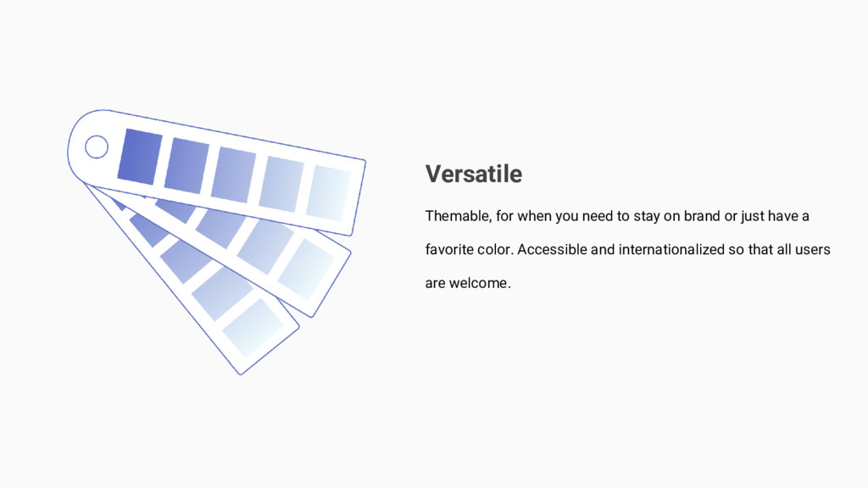Select second-lightest swatch on the middle card

point(264,246)
